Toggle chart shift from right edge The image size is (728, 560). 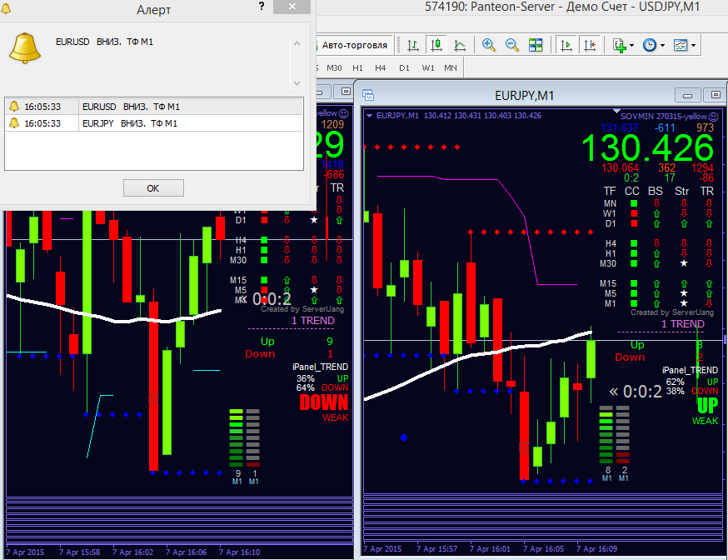[590, 45]
